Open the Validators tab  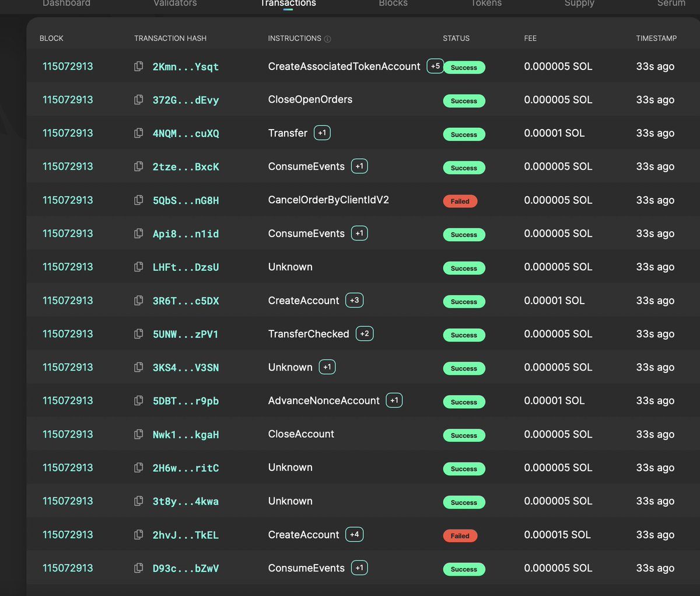click(x=175, y=4)
